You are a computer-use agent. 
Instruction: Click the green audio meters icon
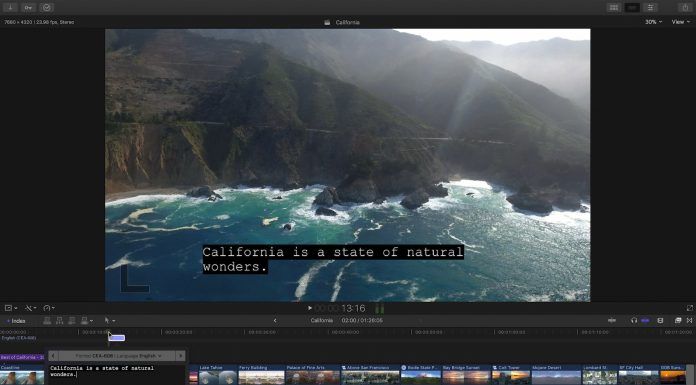380,308
